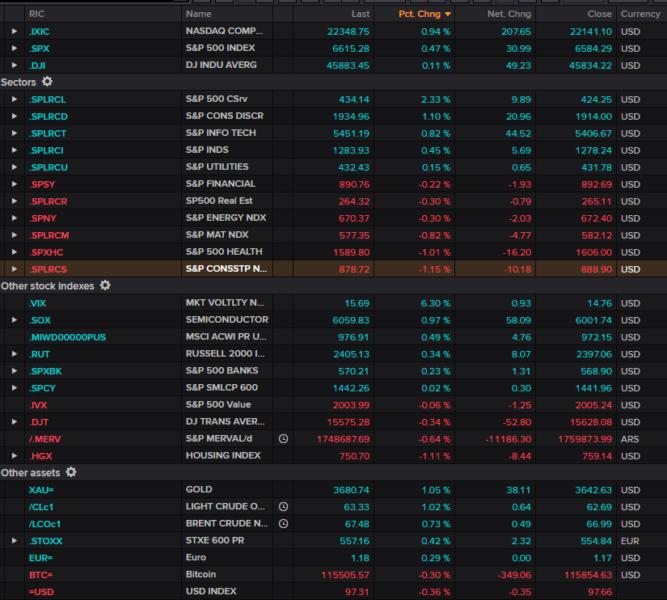This screenshot has width=667, height=600.
Task: Open the /CLc1 crude ticker
Action: [41, 507]
